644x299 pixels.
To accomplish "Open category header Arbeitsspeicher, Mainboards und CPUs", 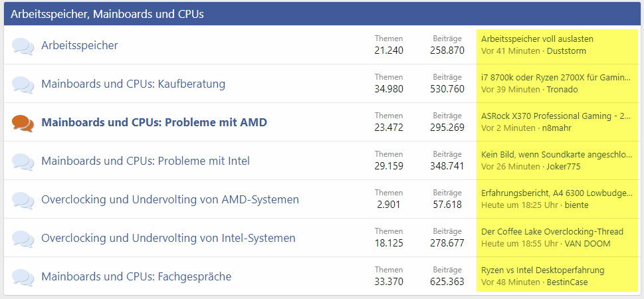I will (107, 13).
